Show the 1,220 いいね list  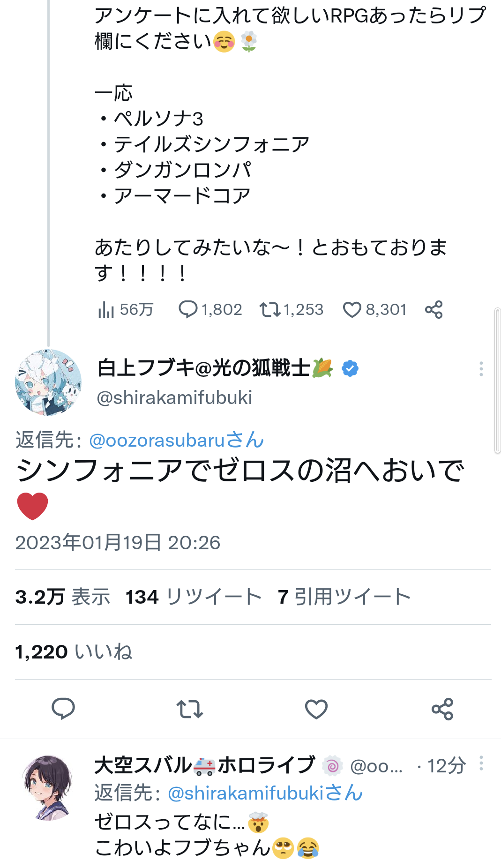(x=74, y=652)
